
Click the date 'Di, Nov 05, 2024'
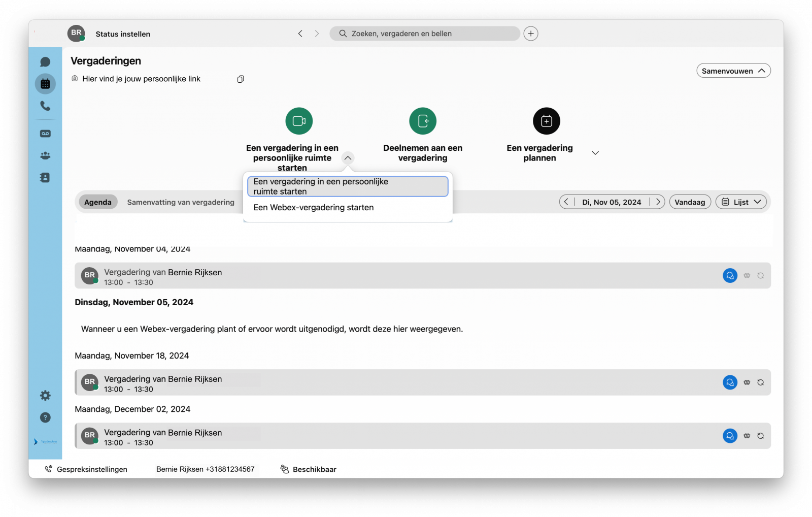(612, 202)
